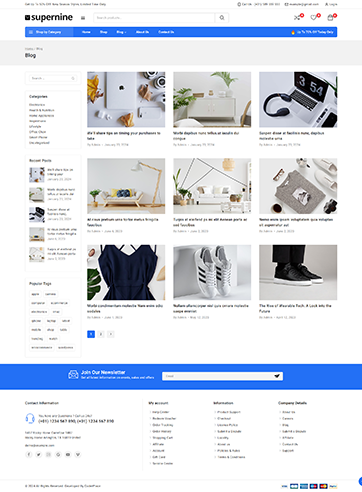Expand the Shop by Category dropdown
362x492 pixels.
coord(49,32)
